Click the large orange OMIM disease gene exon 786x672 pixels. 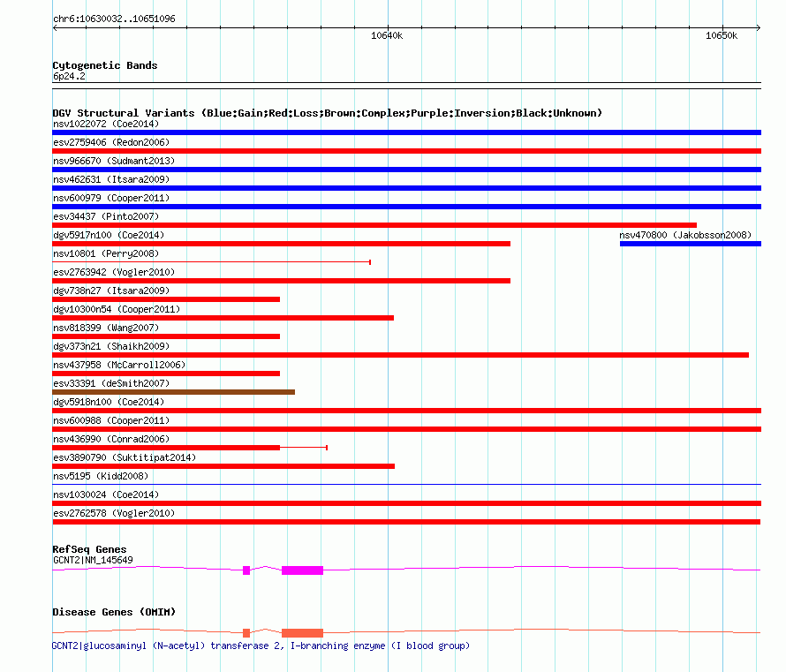[x=302, y=633]
